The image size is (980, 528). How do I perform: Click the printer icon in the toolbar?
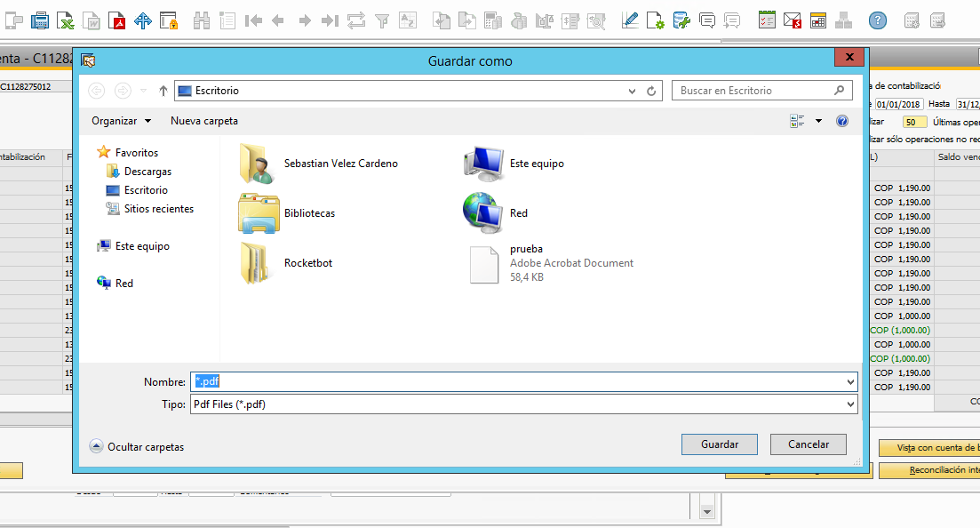[40, 20]
